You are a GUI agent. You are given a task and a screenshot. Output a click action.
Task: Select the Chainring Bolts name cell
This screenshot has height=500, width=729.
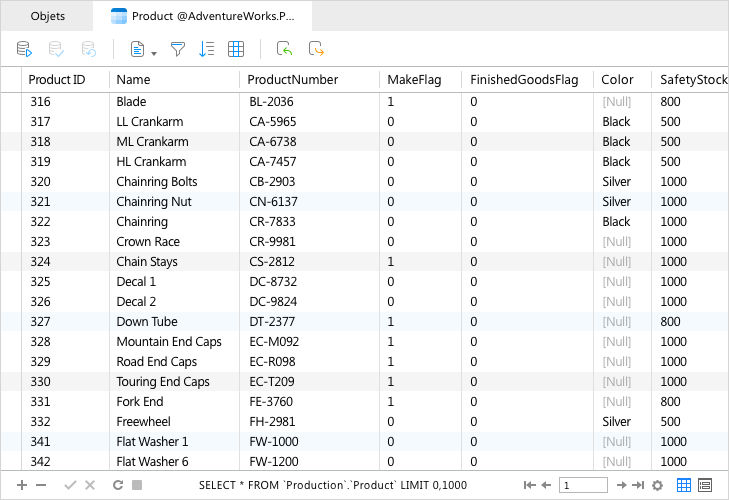157,181
